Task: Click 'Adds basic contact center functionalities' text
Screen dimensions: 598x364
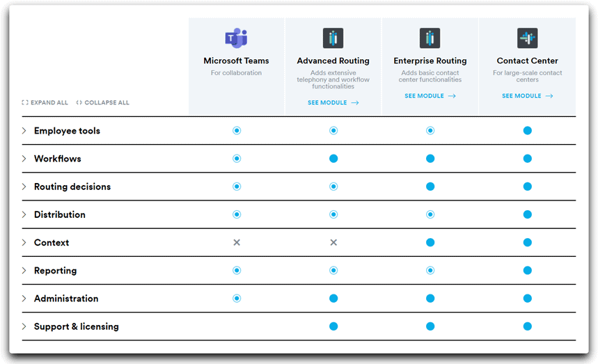Action: tap(430, 77)
